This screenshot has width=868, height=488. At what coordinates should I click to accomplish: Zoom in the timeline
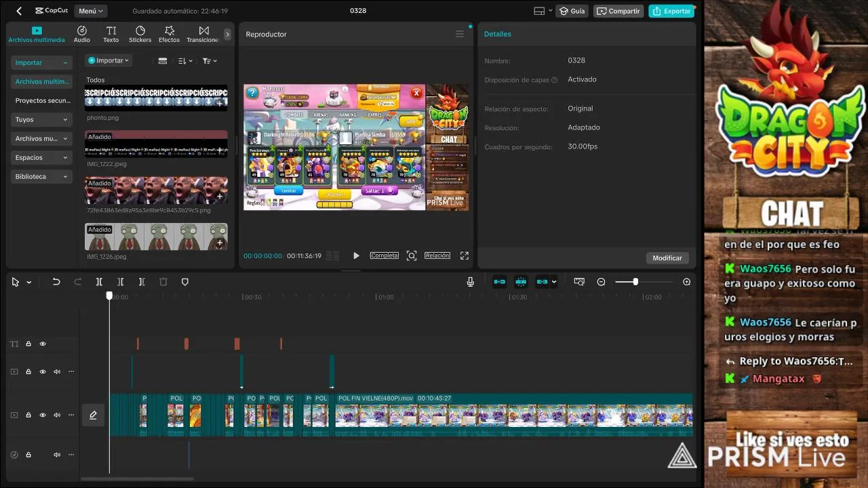687,282
